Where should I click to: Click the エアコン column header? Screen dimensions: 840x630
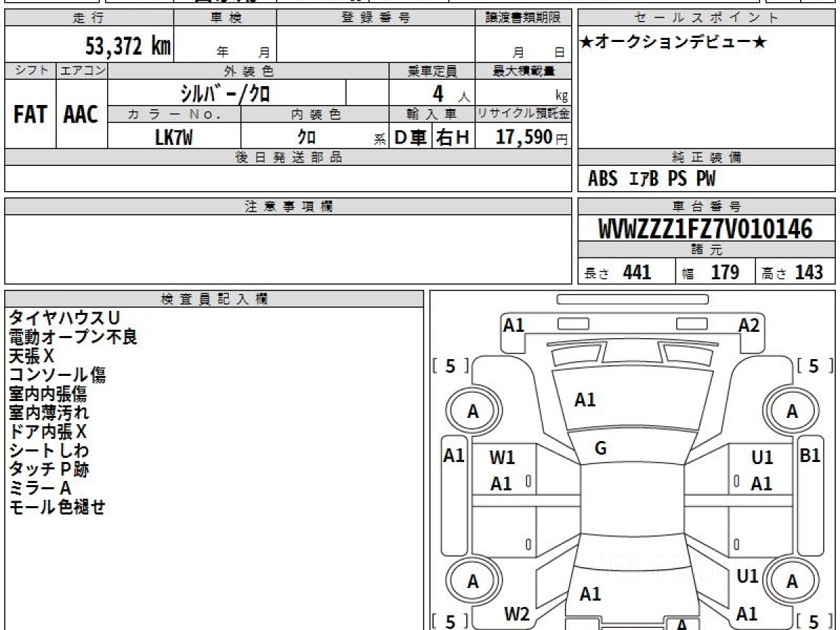click(82, 71)
